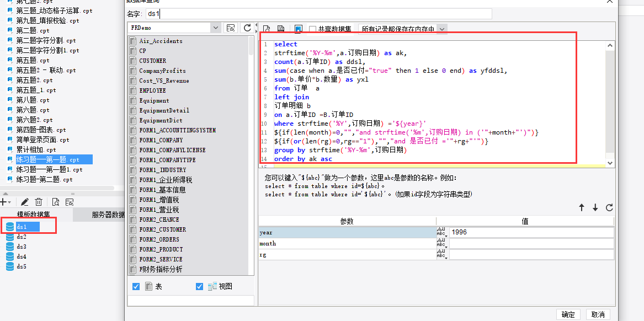Click the 确定 button
Screen dimensions: 644x321
point(568,314)
